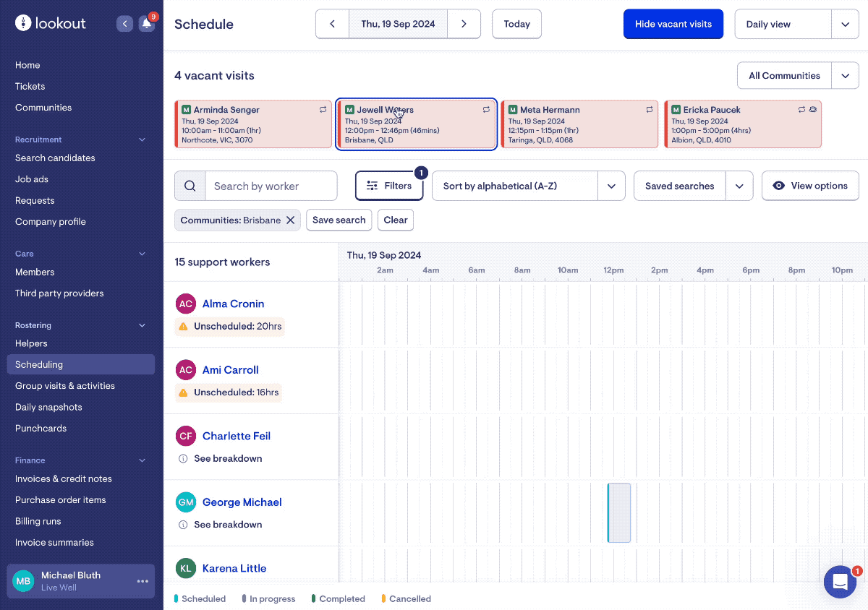Screen dimensions: 868x610
Task: Click the Today button
Action: click(516, 24)
